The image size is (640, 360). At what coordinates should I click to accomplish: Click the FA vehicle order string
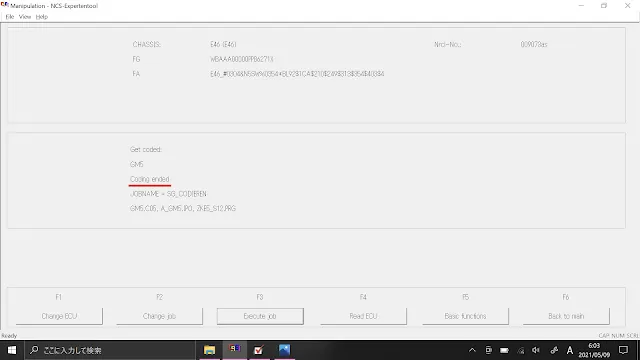[297, 74]
